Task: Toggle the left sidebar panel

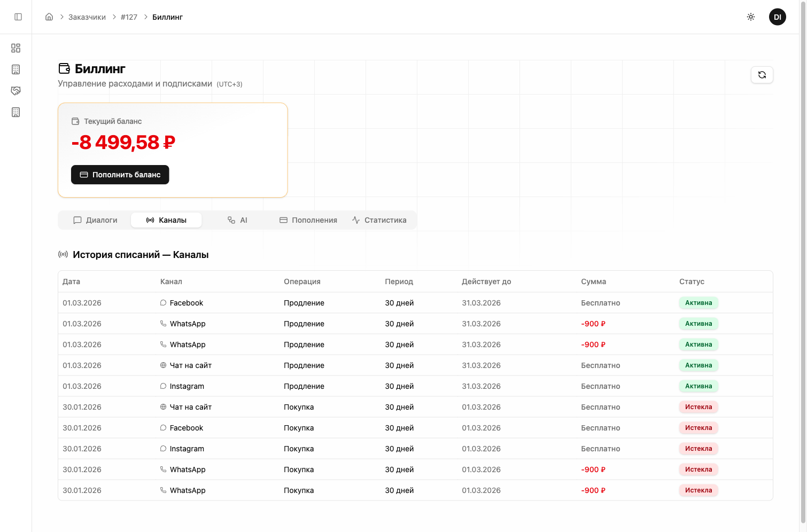Action: tap(18, 17)
